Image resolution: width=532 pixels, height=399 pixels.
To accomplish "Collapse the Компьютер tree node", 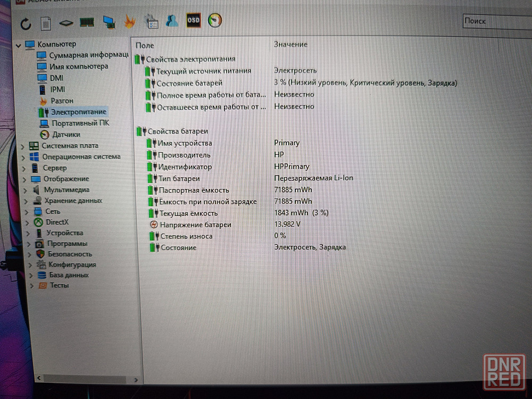I will 19,45.
